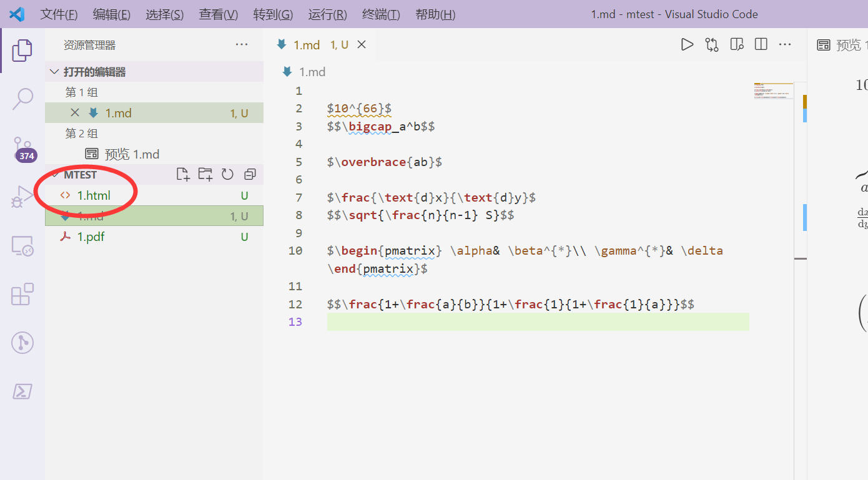Click the New File icon in MTEST
868x480 pixels.
182,175
